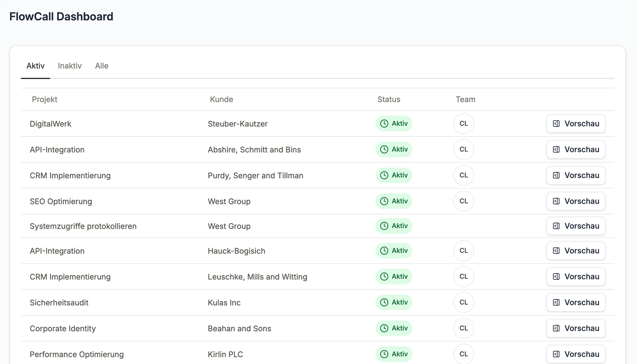Open Vorschau for Sicherheitsaudit project

coord(575,302)
